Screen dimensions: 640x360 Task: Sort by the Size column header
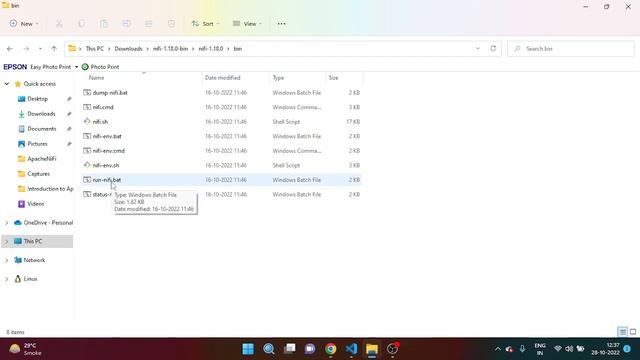tap(333, 78)
